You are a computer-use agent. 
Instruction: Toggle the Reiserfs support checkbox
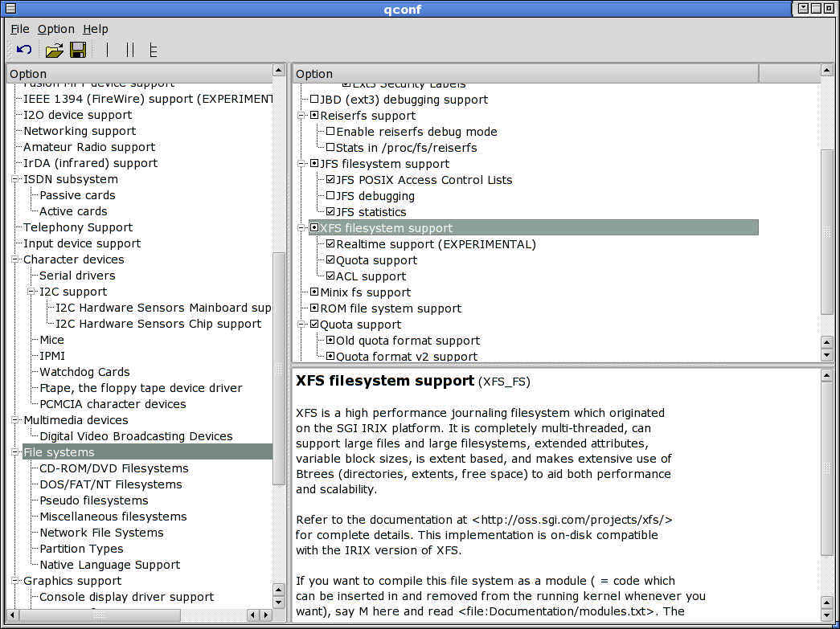click(314, 116)
